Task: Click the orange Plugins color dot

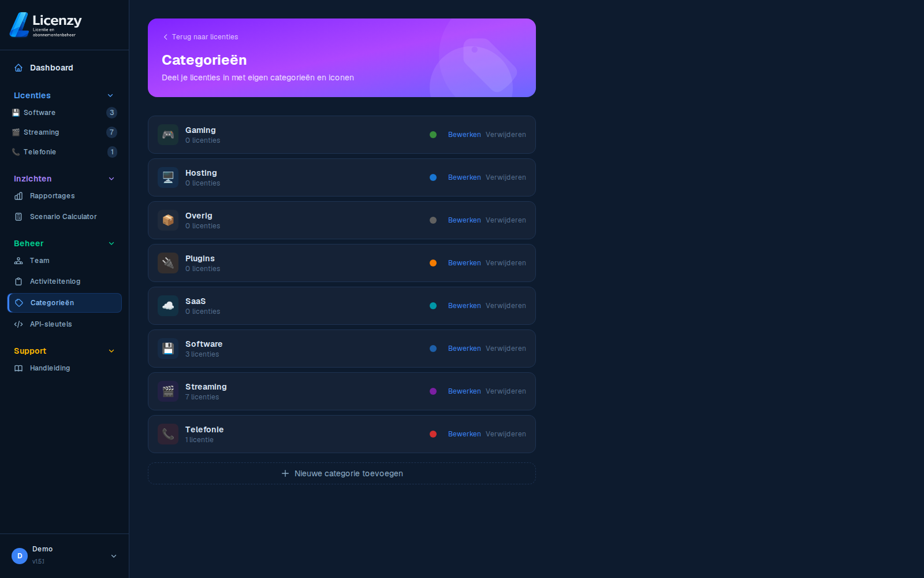Action: tap(433, 263)
